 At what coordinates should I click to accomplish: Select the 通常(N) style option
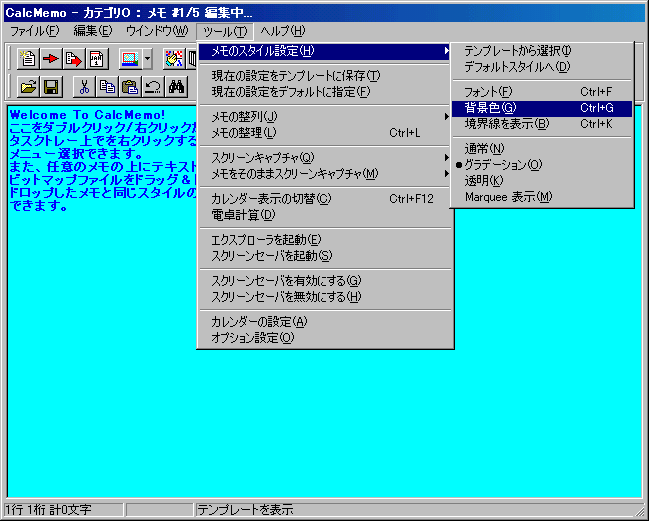coord(542,149)
